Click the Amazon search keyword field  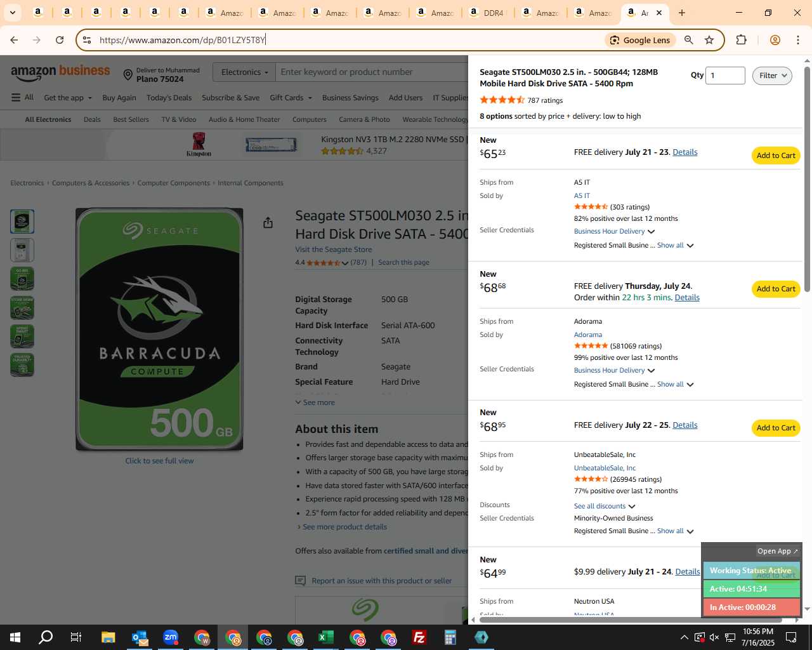tap(371, 72)
